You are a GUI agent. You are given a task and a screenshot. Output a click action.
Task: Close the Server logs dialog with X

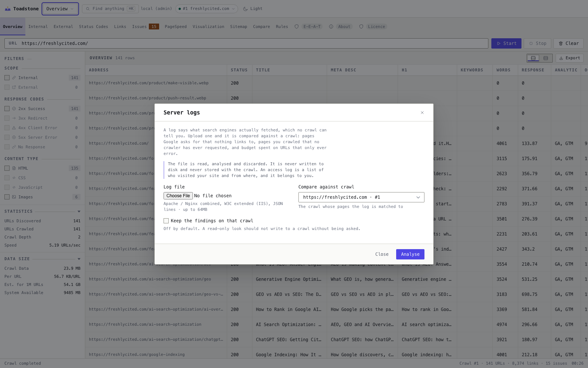422,113
